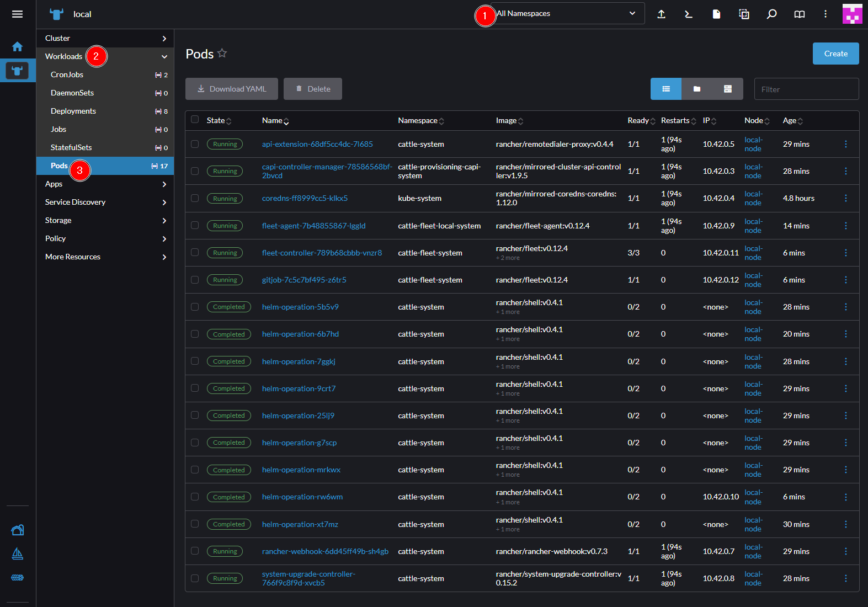The image size is (868, 607).
Task: Open StatefulSets in the Workloads menu
Action: pos(105,147)
